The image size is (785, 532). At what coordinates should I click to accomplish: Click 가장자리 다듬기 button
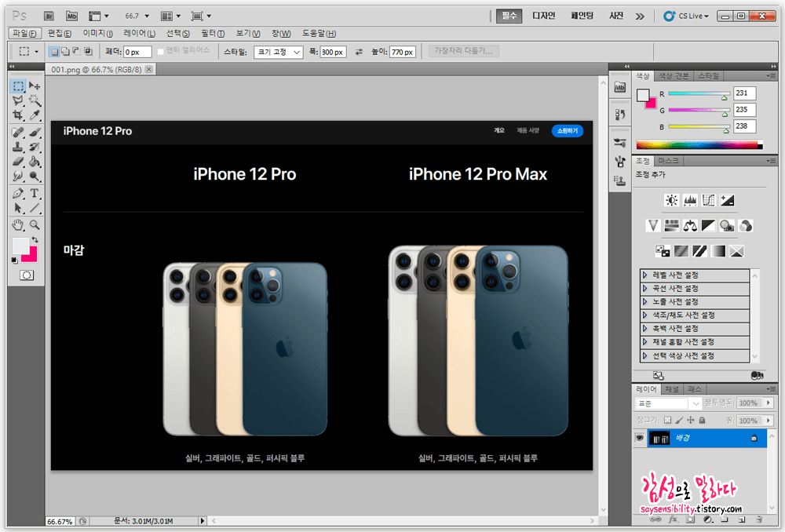(464, 51)
